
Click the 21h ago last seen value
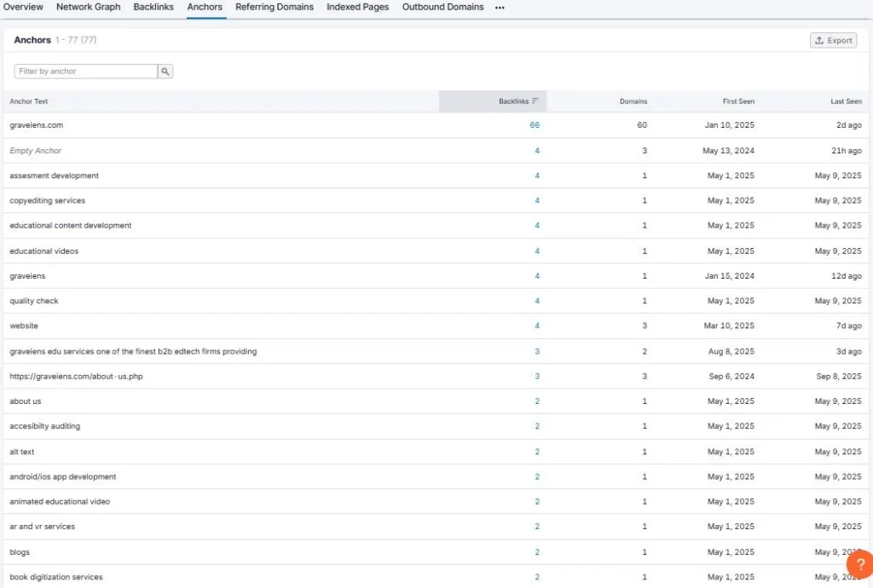847,151
